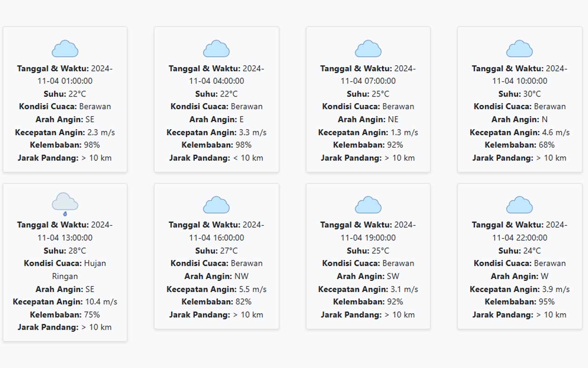Screen dimensions: 588x368
Task: Select the '11-04 04:00:00' time text
Action: click(x=216, y=81)
